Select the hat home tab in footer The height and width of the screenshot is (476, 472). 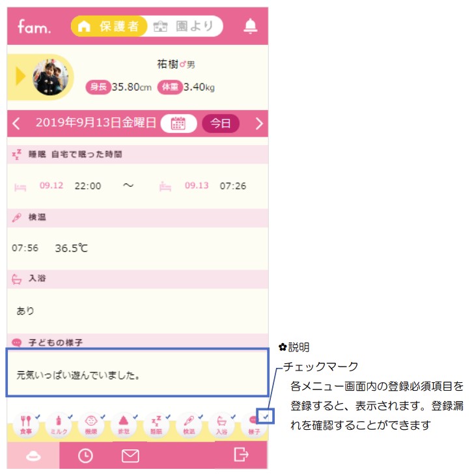[x=33, y=456]
